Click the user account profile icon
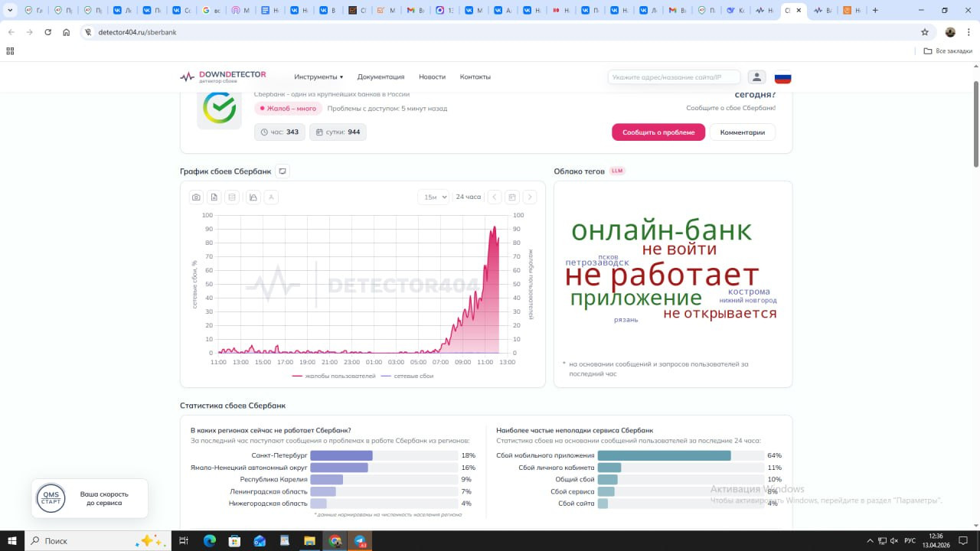This screenshot has width=980, height=551. click(x=756, y=77)
